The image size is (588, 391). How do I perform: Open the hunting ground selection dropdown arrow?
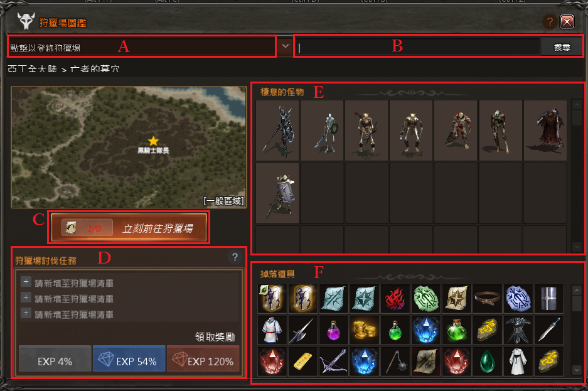286,46
